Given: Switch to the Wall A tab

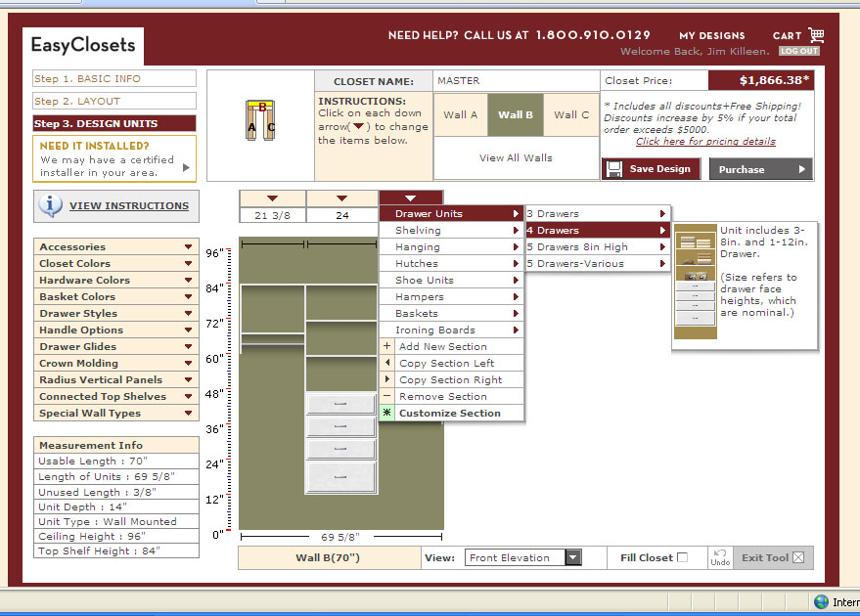Looking at the screenshot, I should (x=461, y=114).
